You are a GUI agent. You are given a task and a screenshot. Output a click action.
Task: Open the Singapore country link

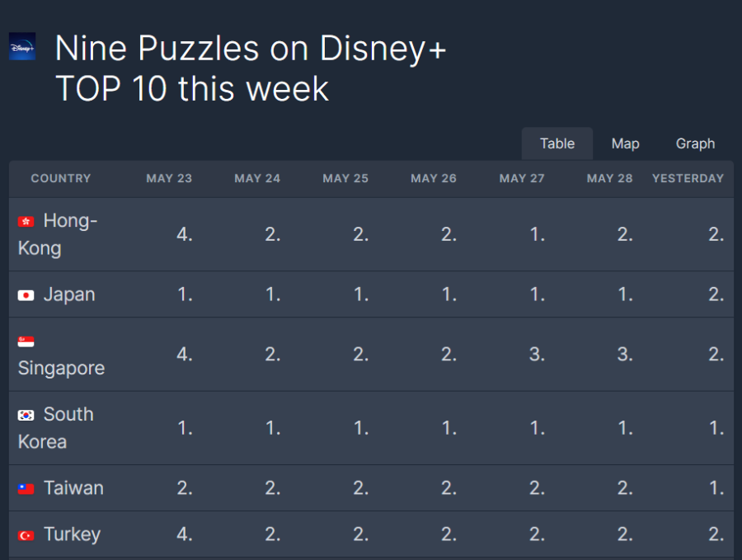[61, 369]
